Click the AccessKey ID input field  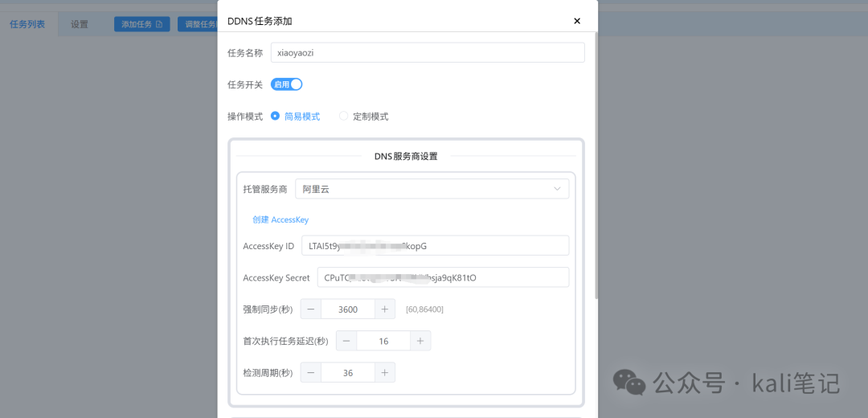point(435,246)
